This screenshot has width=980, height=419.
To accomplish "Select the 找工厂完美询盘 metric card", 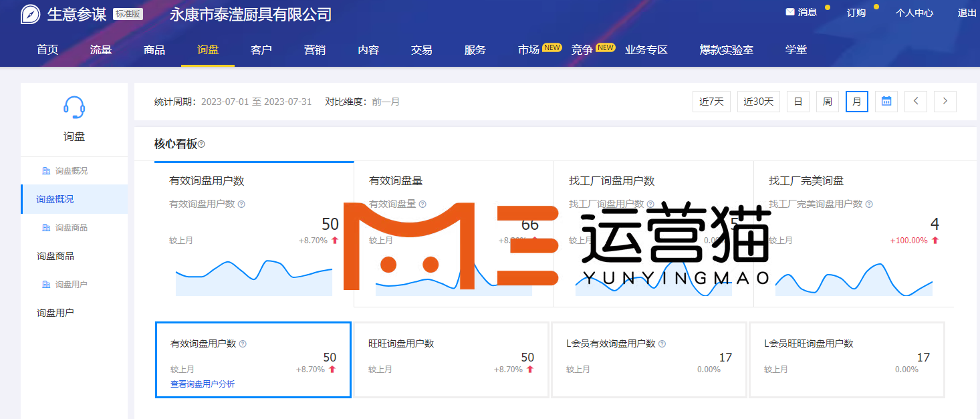I will (x=854, y=234).
